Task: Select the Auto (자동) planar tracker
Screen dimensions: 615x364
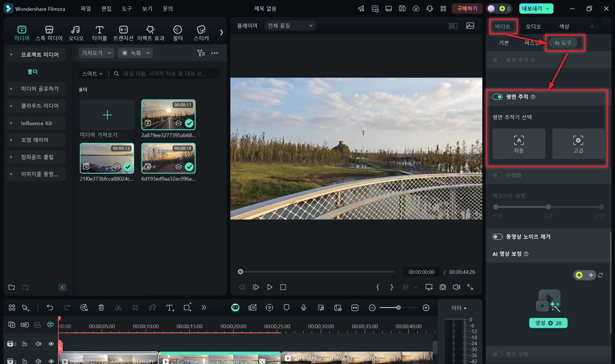Action: click(x=519, y=144)
